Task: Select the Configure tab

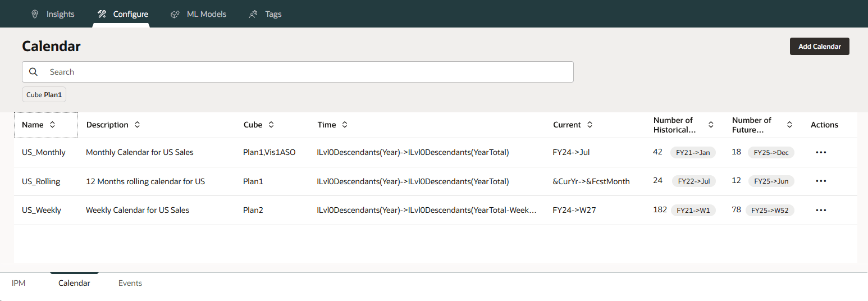Action: click(123, 14)
